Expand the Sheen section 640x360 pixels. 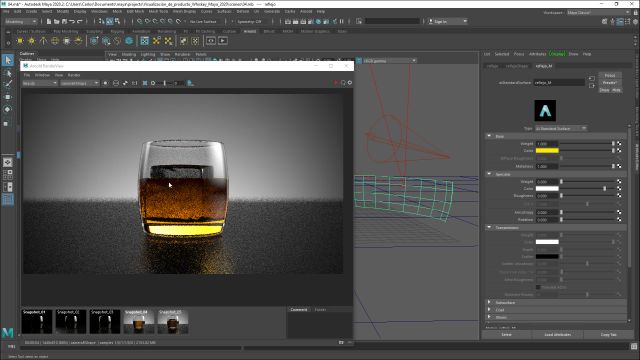[489, 317]
